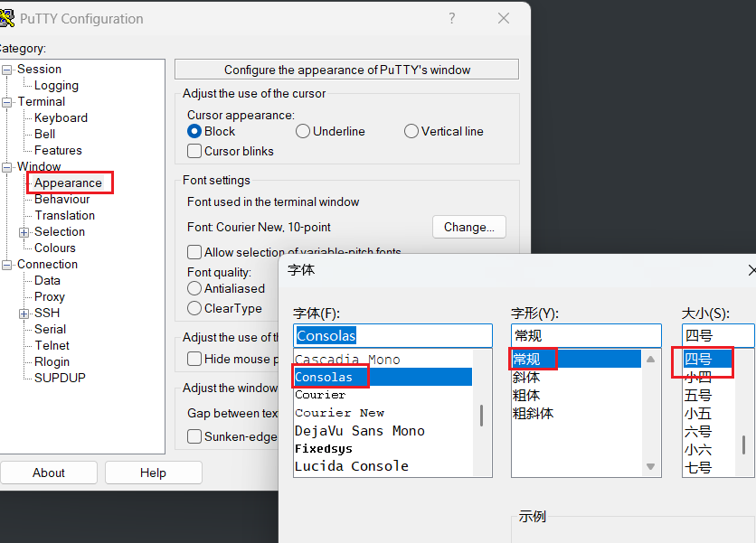Open the Selection category
Viewport: 756px width, 543px height.
(60, 232)
